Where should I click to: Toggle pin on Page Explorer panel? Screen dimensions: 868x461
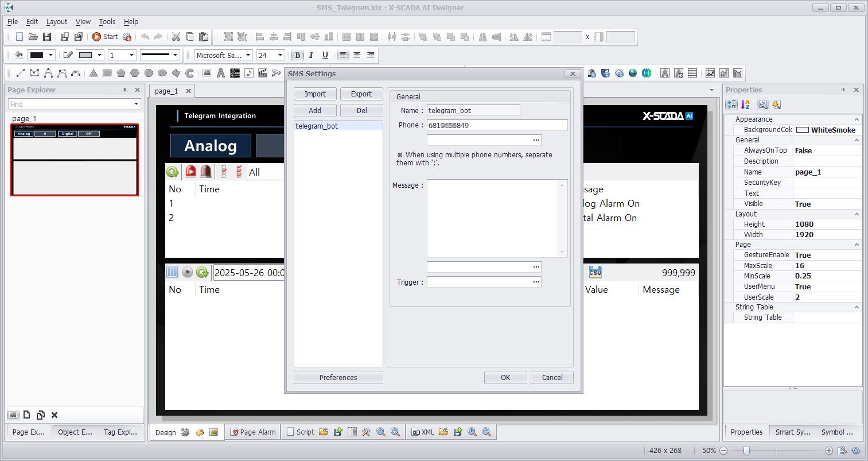(124, 90)
